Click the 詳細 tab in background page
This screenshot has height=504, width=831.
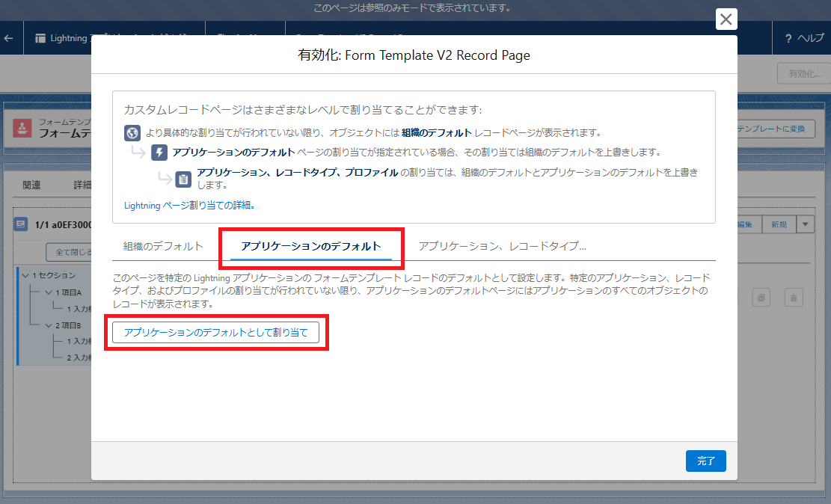82,185
